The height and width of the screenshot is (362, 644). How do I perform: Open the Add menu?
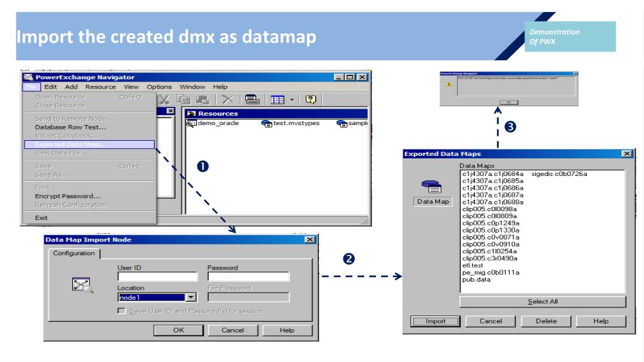71,87
